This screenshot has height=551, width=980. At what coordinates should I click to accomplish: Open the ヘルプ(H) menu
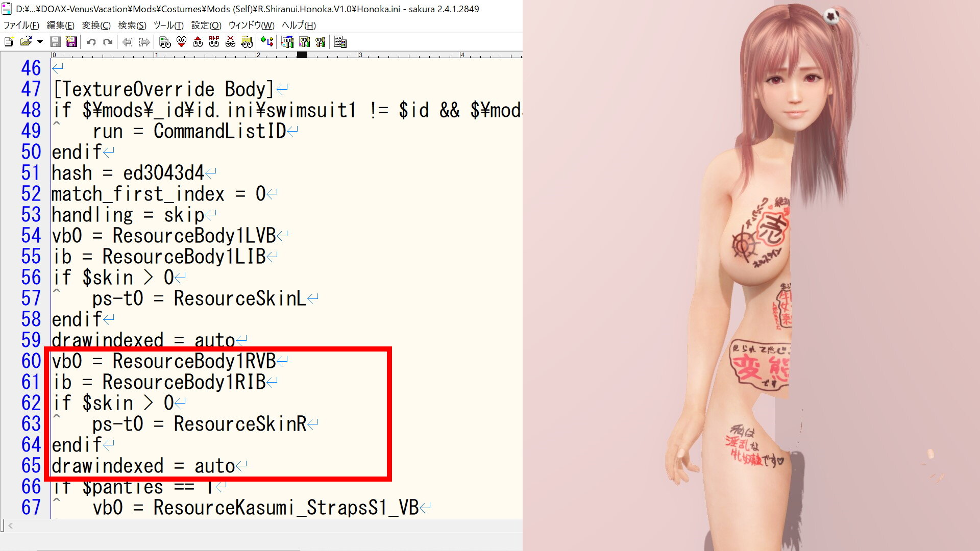click(x=299, y=25)
